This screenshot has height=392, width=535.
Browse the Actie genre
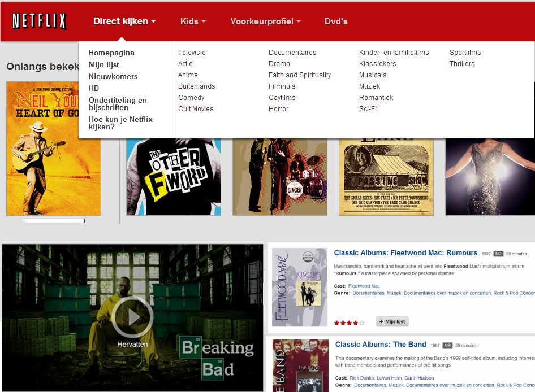point(185,64)
